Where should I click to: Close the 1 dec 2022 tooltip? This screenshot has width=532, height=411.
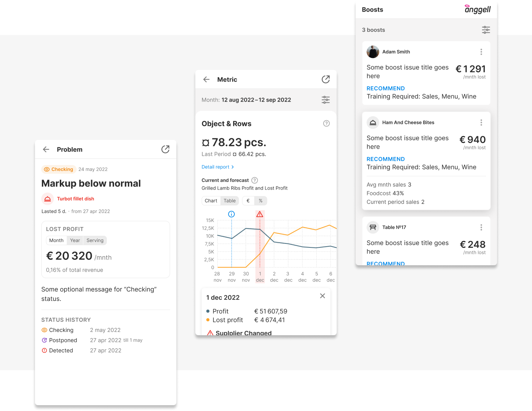pos(322,296)
